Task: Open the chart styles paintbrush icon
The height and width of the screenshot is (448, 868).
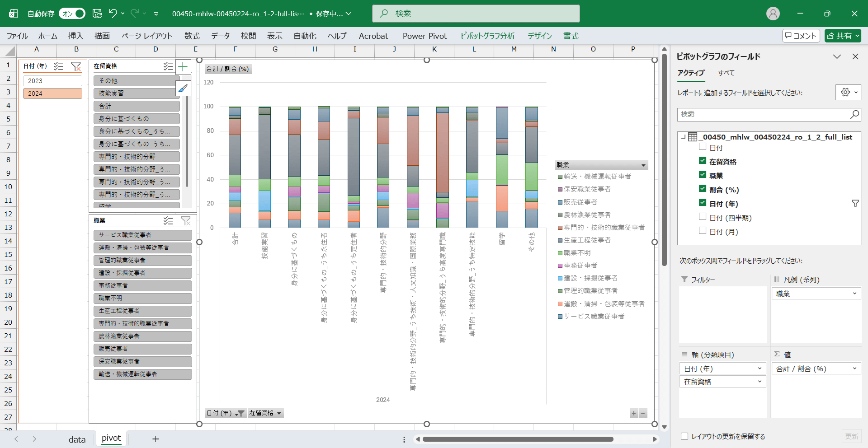Action: (x=183, y=88)
